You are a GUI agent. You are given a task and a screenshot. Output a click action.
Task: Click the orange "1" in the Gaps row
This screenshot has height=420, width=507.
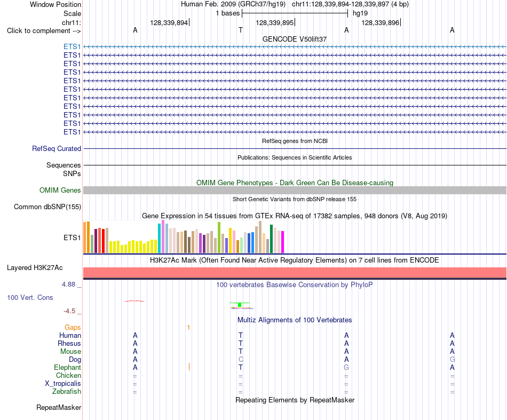point(188,328)
